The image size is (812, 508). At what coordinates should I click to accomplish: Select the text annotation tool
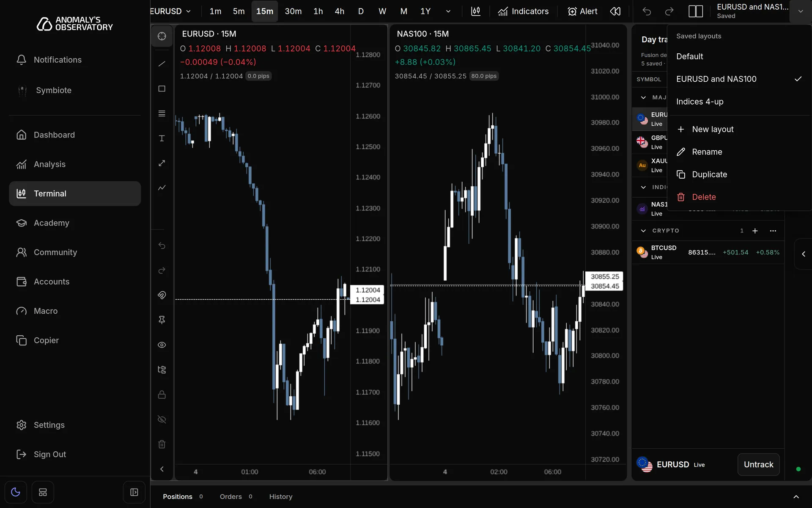pyautogui.click(x=162, y=138)
